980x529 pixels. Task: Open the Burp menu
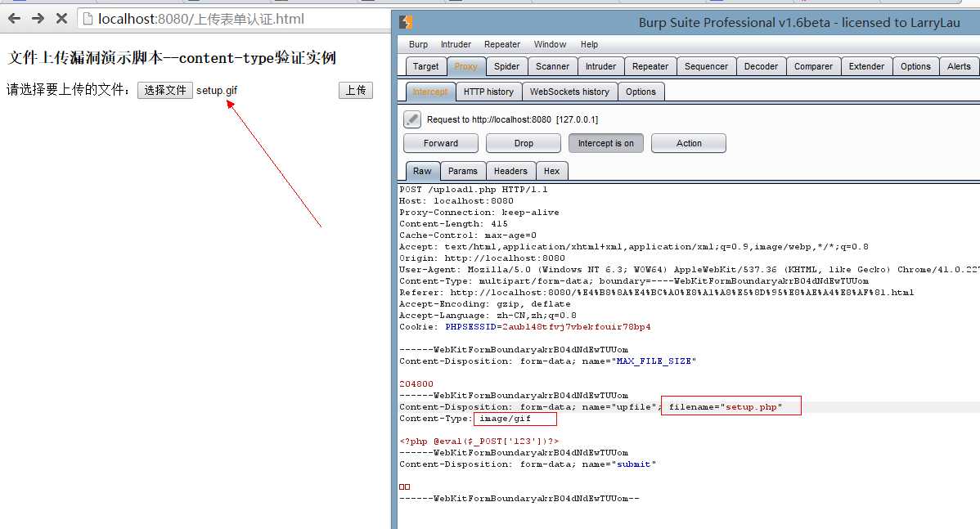click(x=418, y=44)
